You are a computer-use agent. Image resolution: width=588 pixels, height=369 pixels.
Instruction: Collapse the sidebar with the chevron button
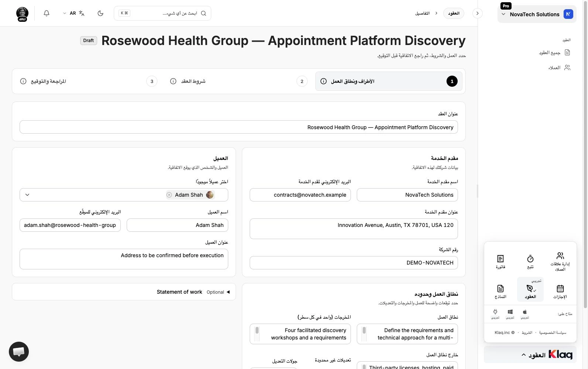tap(477, 13)
